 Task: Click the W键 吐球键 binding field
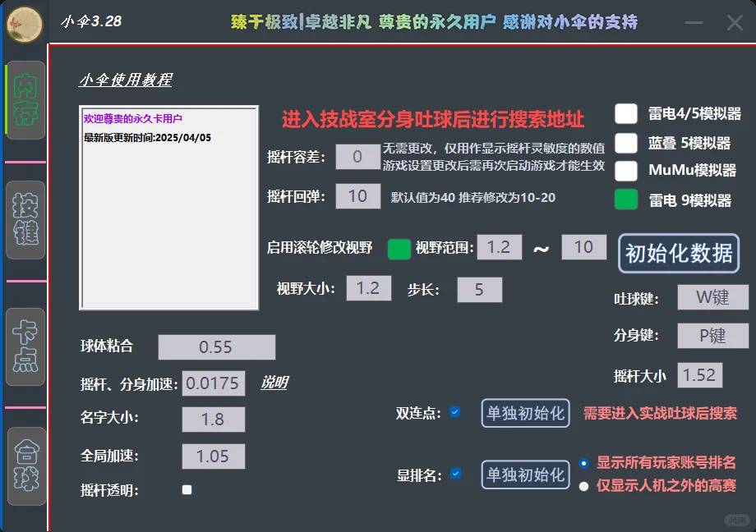tap(712, 297)
